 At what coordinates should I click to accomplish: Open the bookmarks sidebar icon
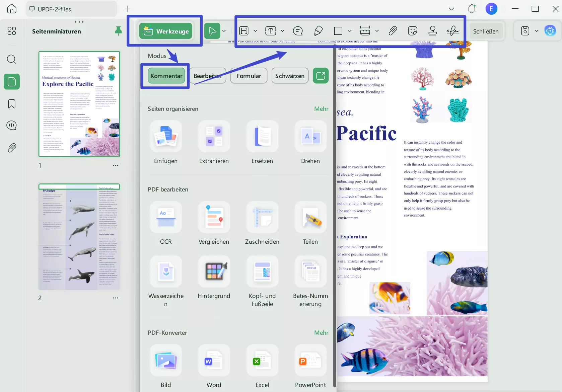[12, 104]
